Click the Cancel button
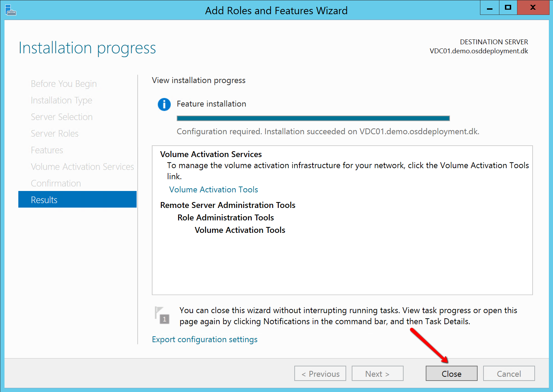Viewport: 553px width, 392px height. tap(509, 374)
